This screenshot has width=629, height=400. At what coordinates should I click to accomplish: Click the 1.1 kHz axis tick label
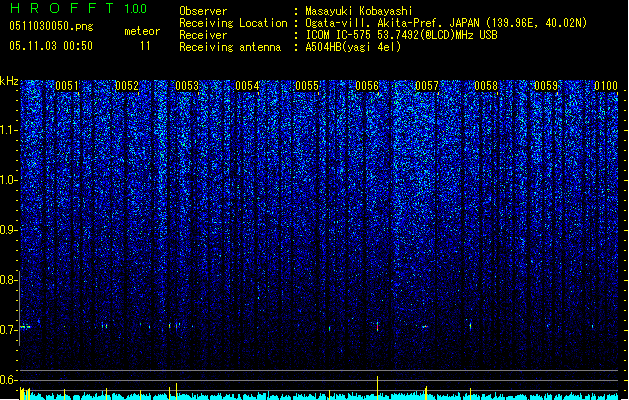pos(8,130)
